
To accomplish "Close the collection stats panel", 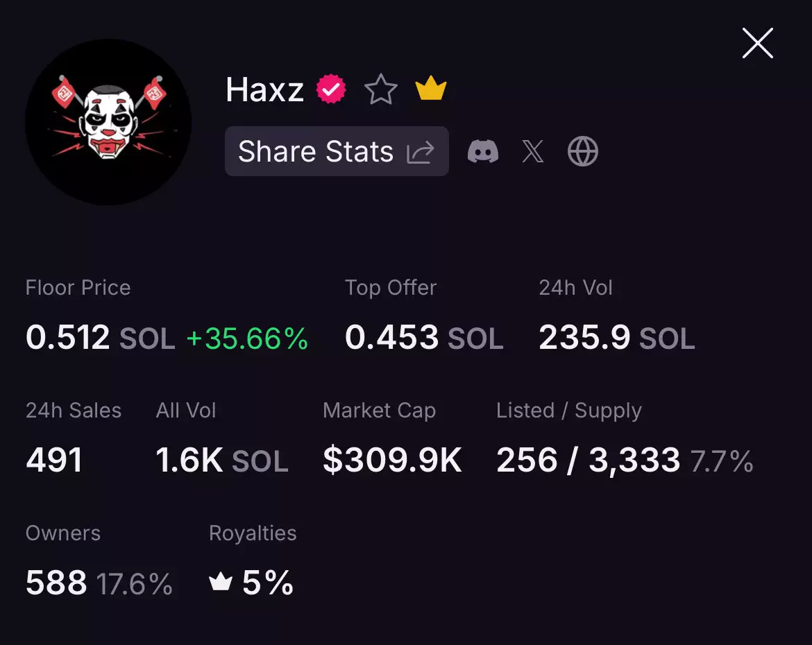I will pos(757,44).
